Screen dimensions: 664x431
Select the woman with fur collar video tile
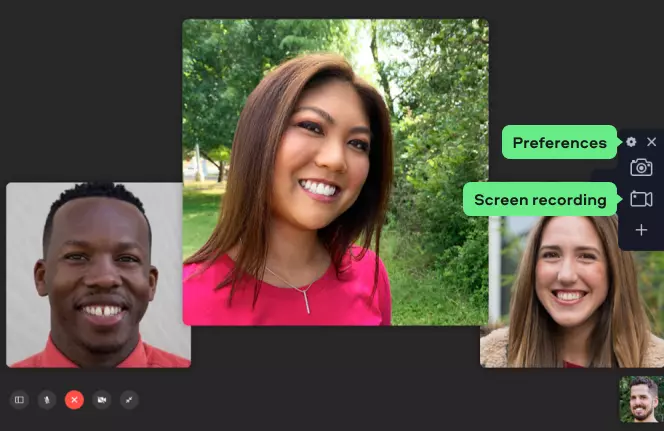pos(572,292)
